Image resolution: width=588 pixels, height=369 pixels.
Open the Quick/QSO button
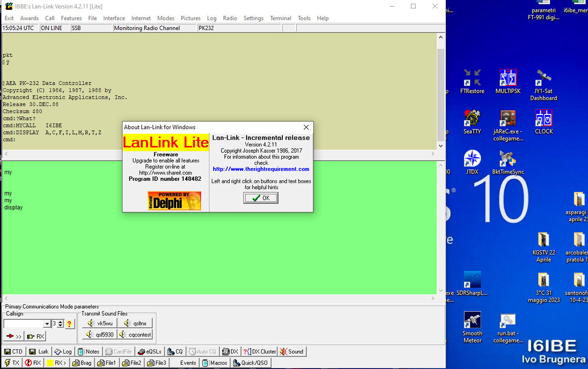[250, 363]
